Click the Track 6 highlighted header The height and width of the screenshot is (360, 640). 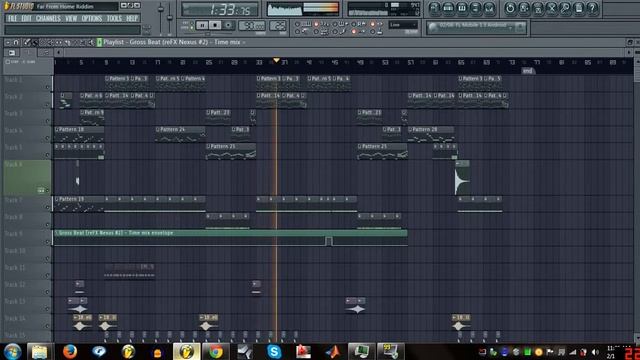27,177
